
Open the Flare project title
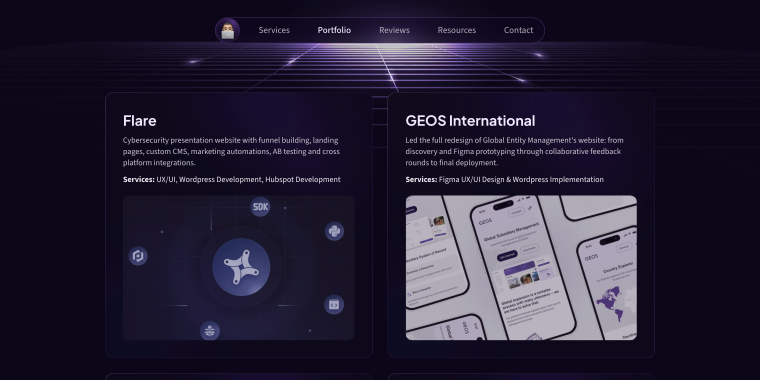click(x=140, y=121)
